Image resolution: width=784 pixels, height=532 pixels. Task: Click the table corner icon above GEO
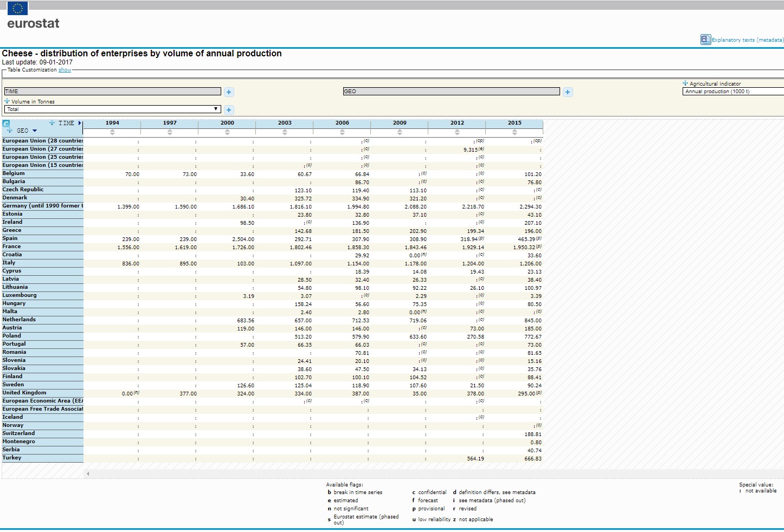[6, 124]
